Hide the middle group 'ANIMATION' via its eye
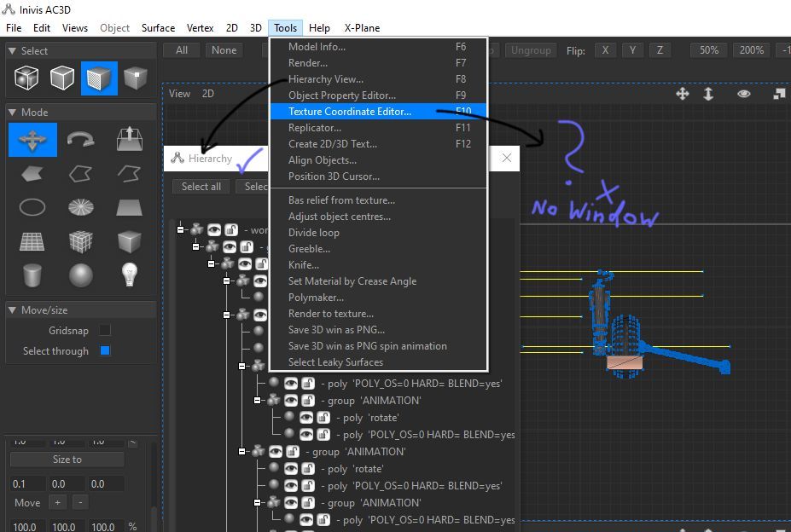Screen dimensions: 791x532 [x=276, y=451]
